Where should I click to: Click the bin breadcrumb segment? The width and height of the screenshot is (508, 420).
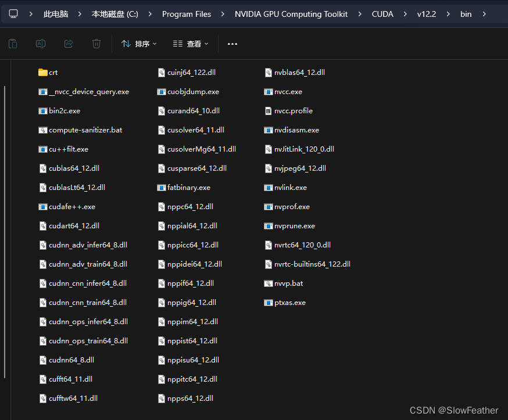click(466, 14)
